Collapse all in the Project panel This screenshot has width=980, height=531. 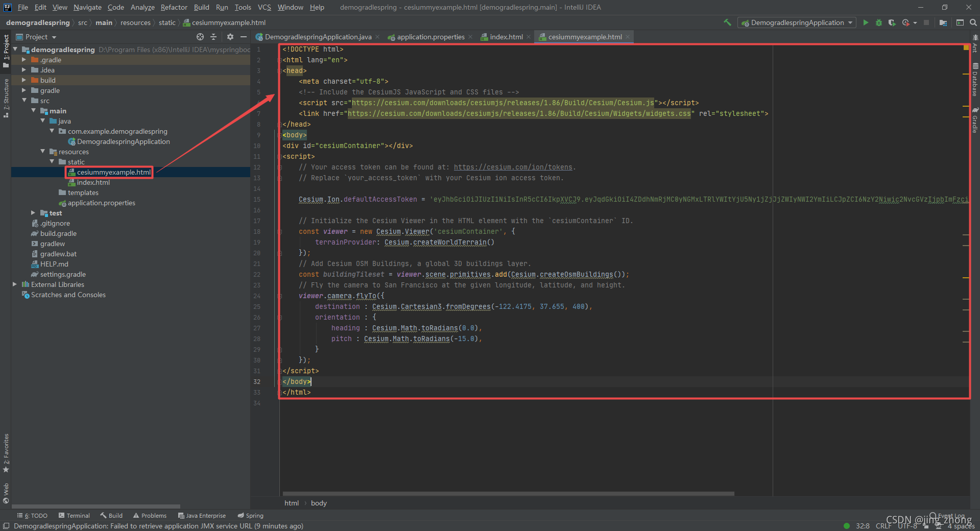213,37
